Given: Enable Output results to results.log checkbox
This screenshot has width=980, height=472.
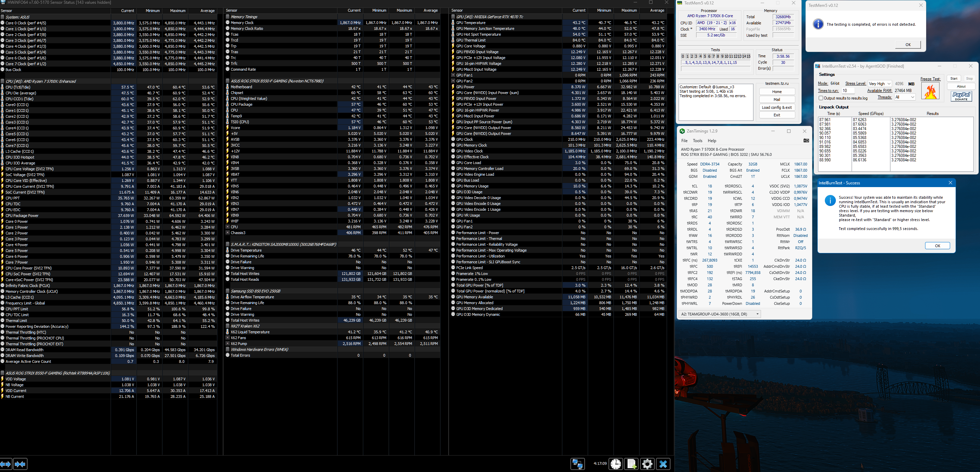Looking at the screenshot, I should 821,98.
